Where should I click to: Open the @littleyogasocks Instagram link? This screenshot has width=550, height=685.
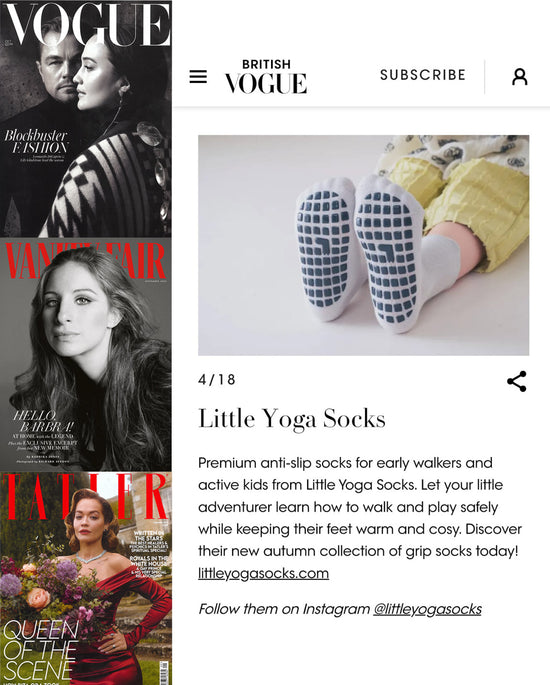pyautogui.click(x=427, y=609)
